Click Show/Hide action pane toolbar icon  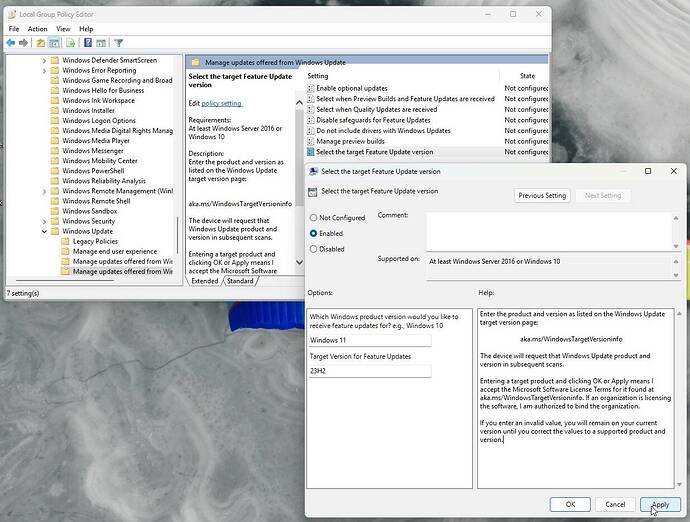coord(101,43)
